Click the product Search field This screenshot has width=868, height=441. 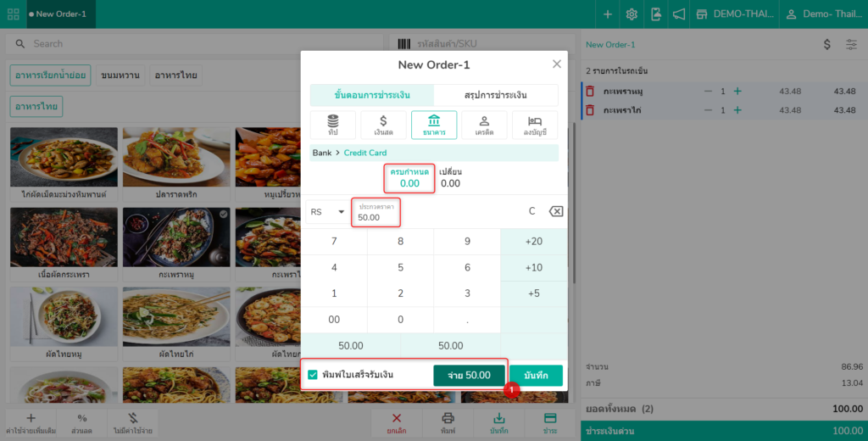click(194, 44)
